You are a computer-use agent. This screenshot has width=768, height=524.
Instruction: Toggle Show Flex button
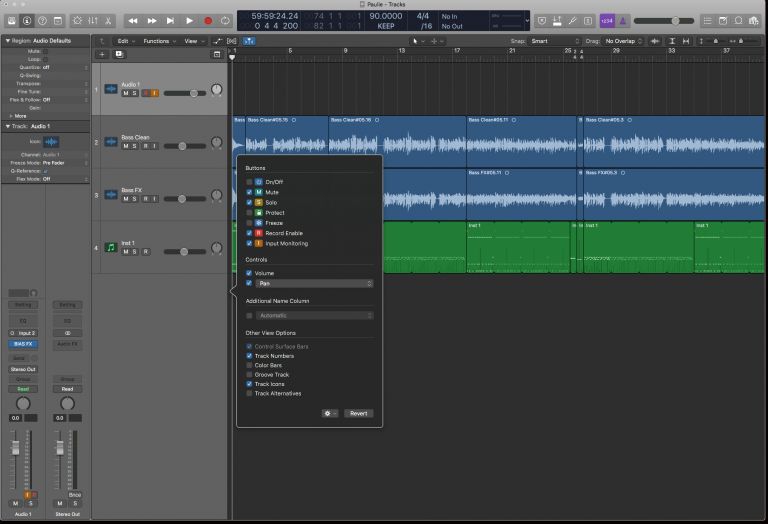pyautogui.click(x=232, y=41)
